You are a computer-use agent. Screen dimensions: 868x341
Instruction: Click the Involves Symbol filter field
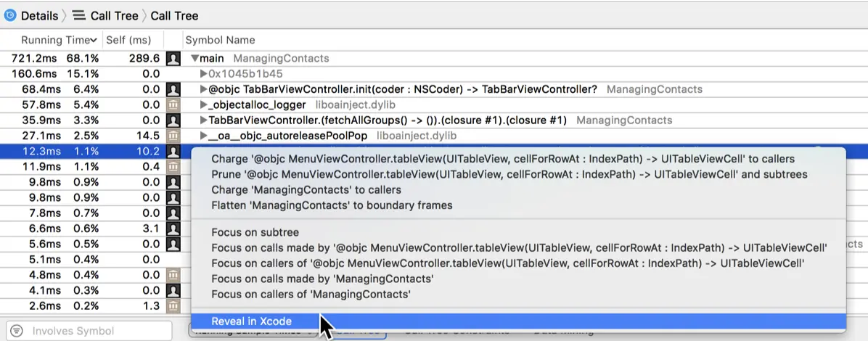tap(90, 331)
